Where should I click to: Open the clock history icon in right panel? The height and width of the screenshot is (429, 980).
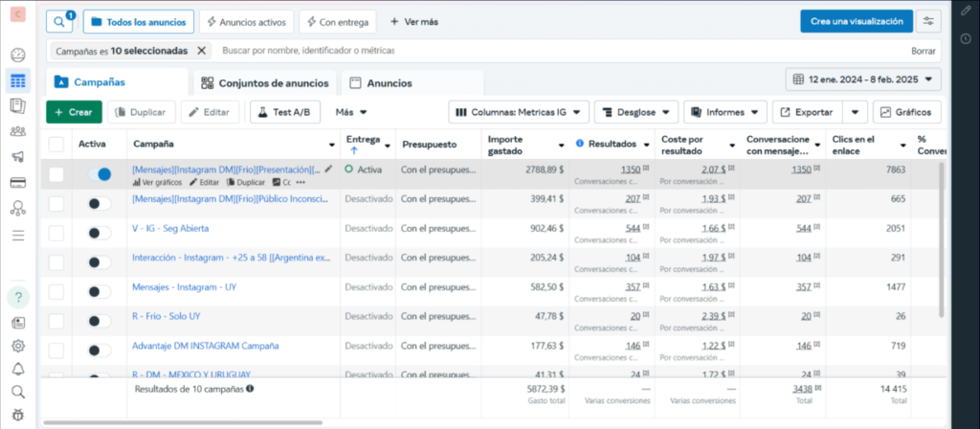(x=966, y=38)
